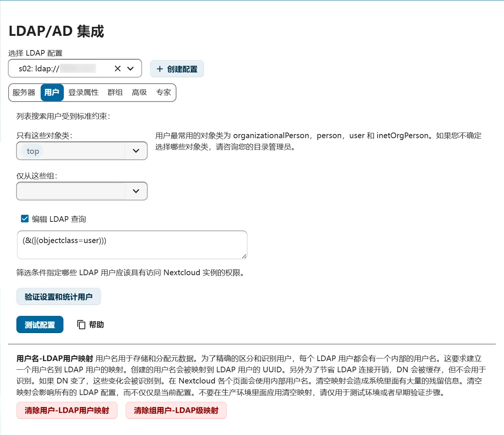Click the removed 'top' object class token
This screenshot has width=504, height=435.
(x=32, y=151)
